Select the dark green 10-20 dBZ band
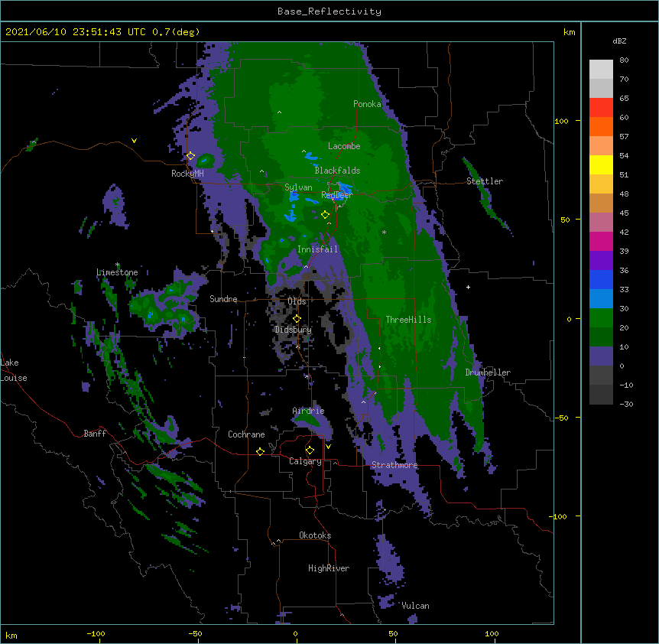Viewport: 659px width, 644px height. coord(601,337)
